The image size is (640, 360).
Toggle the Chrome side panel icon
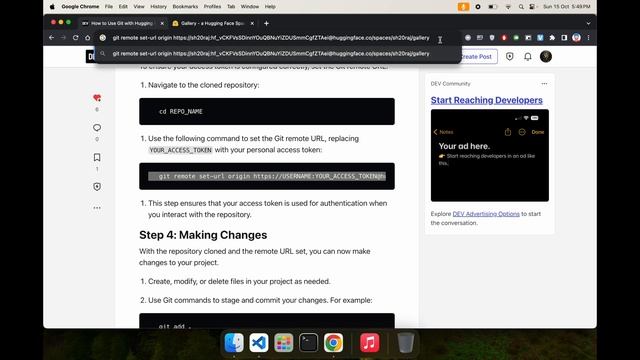(564, 38)
